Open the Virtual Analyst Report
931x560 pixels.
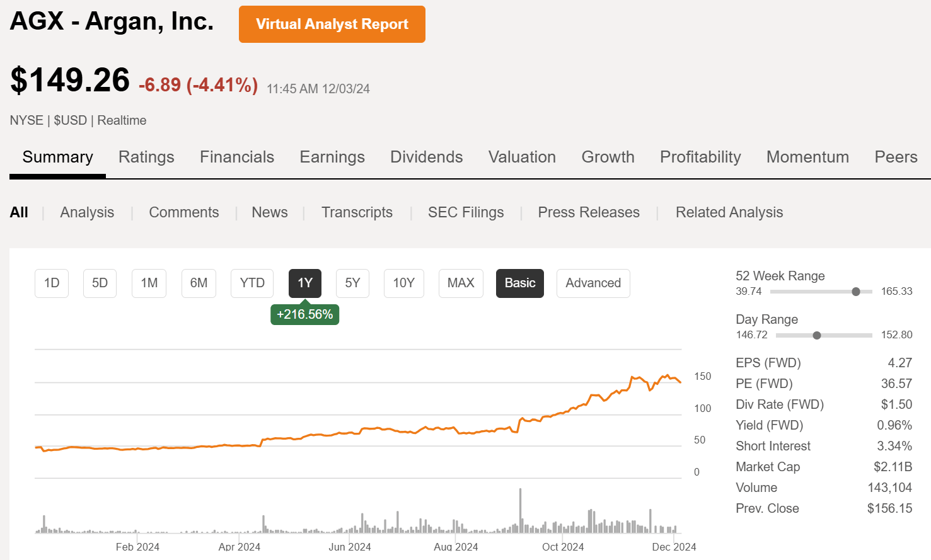[332, 24]
